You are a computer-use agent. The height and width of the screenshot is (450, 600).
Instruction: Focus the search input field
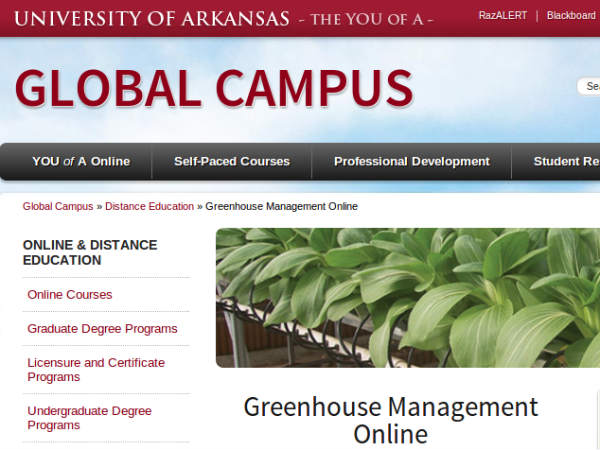coord(589,86)
